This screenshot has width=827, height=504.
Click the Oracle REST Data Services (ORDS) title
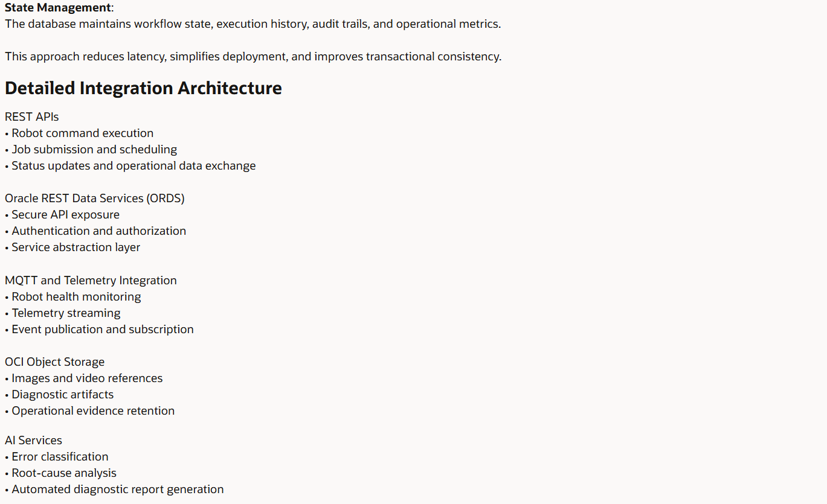95,198
